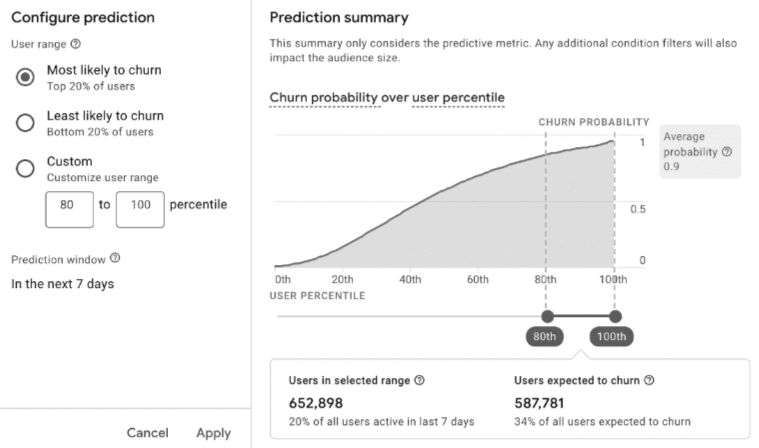
Task: Click help icon beside Users in selected range
Action: [x=419, y=381]
